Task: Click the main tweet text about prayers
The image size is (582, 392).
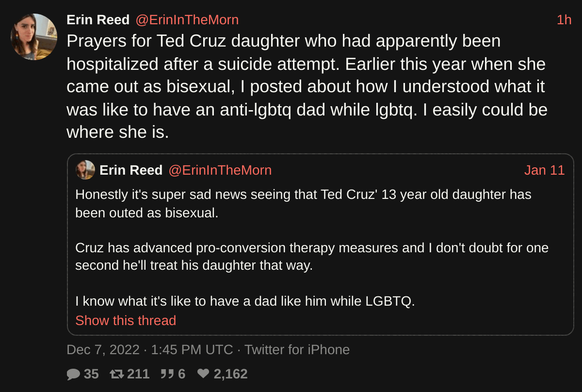Action: pyautogui.click(x=307, y=86)
